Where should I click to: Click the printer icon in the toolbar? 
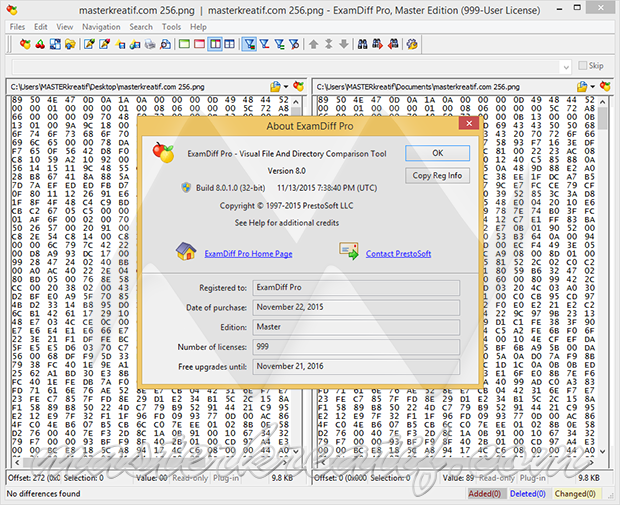(x=150, y=44)
